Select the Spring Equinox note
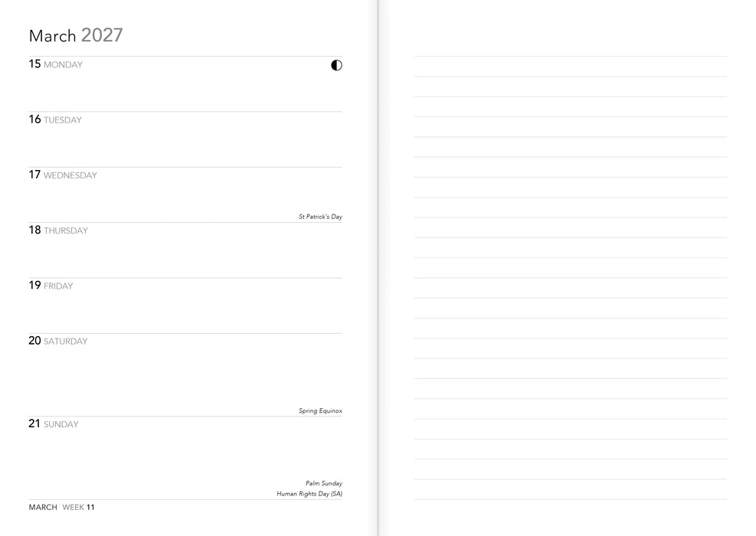The image size is (756, 536). [x=320, y=410]
